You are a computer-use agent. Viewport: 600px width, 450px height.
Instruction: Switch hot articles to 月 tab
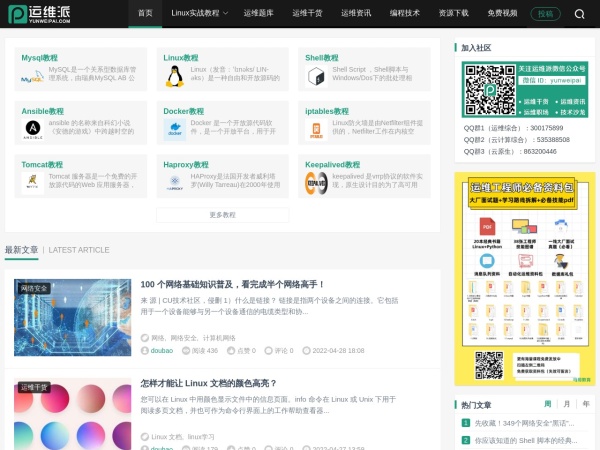pos(568,404)
